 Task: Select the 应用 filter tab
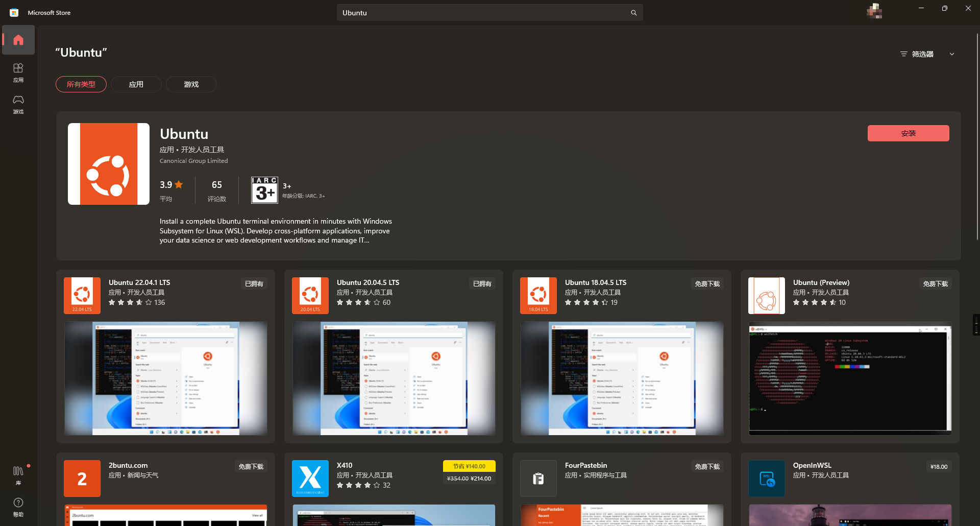coord(136,84)
